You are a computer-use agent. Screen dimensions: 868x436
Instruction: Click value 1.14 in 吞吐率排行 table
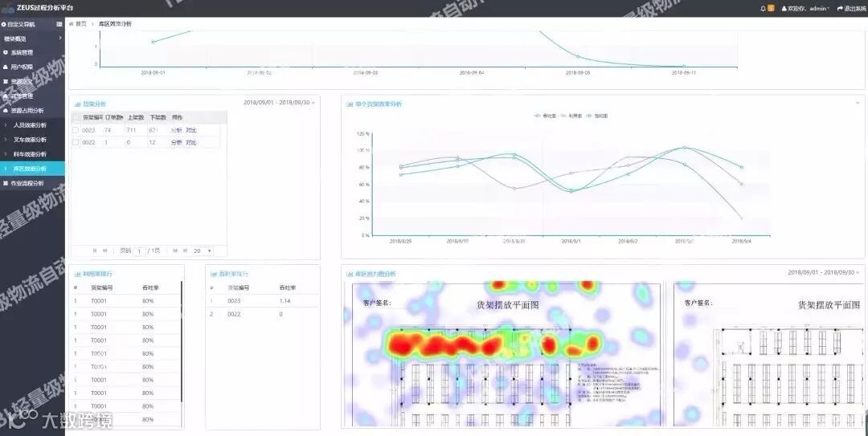click(x=285, y=301)
